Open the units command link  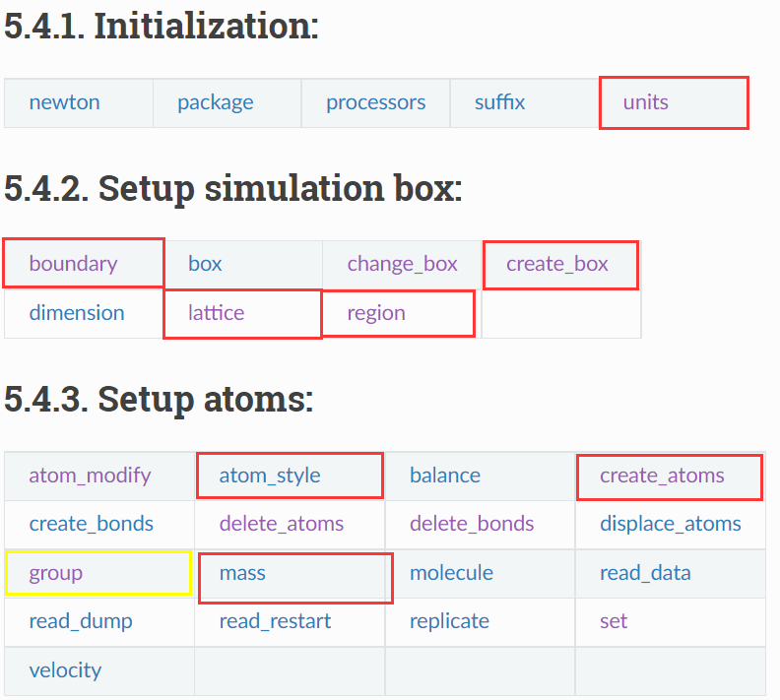tap(645, 102)
